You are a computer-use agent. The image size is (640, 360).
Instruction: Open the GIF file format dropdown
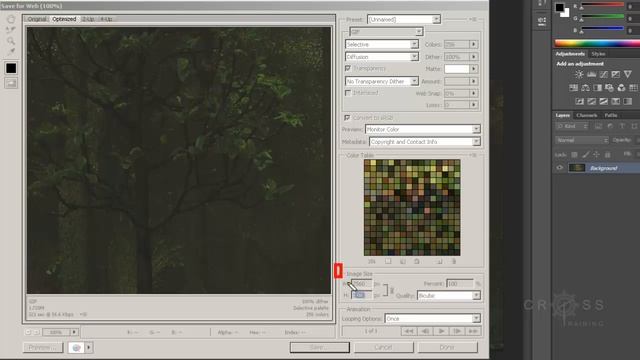tap(387, 32)
